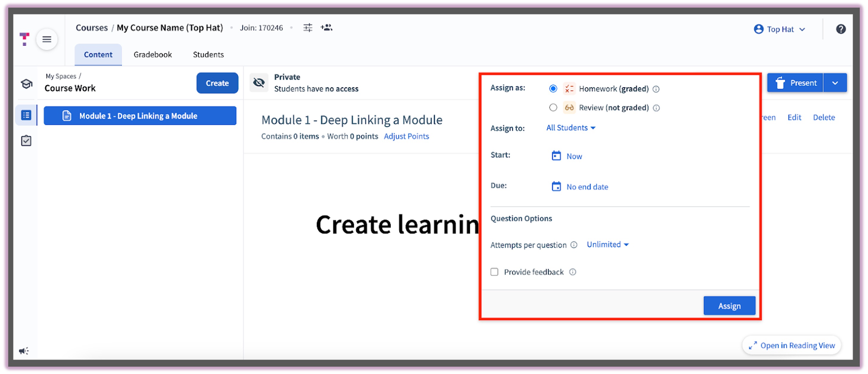This screenshot has height=374, width=868.
Task: Click info icon beside Attempts per question
Action: coord(574,245)
